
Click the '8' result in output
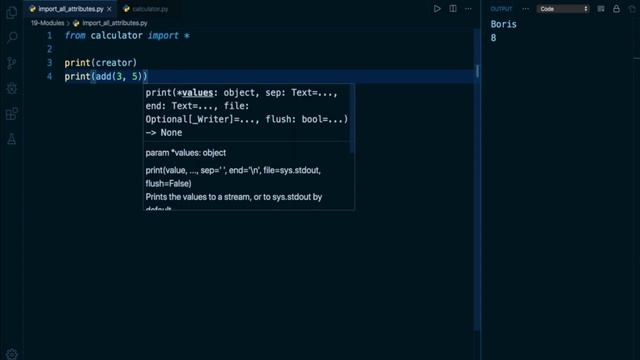pos(493,38)
